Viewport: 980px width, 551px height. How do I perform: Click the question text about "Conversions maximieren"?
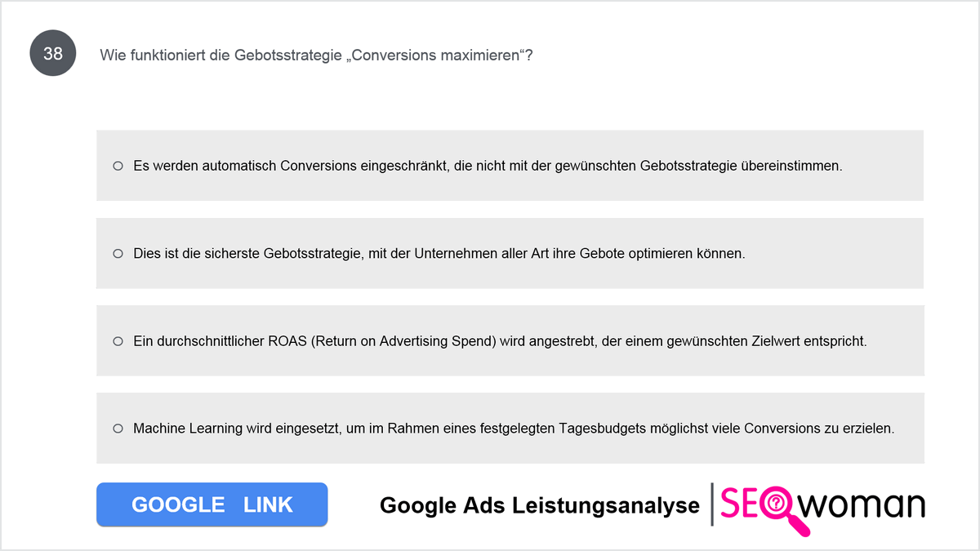tap(317, 56)
